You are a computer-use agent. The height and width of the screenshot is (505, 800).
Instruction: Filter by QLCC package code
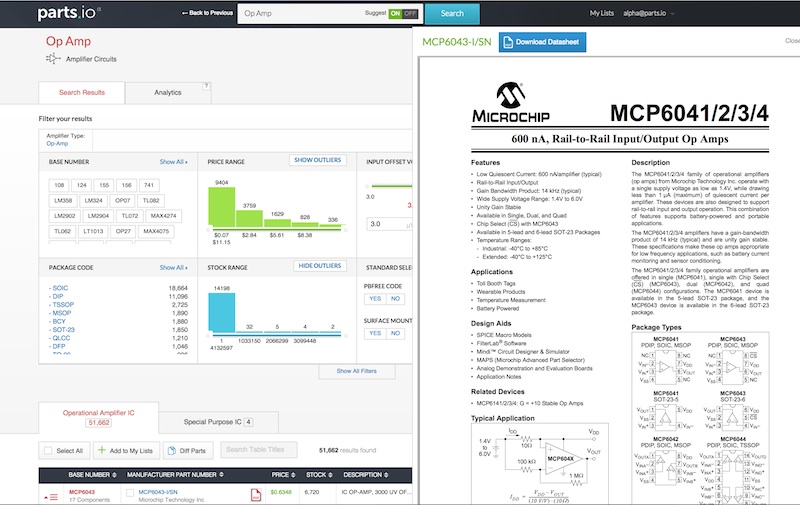(61, 338)
